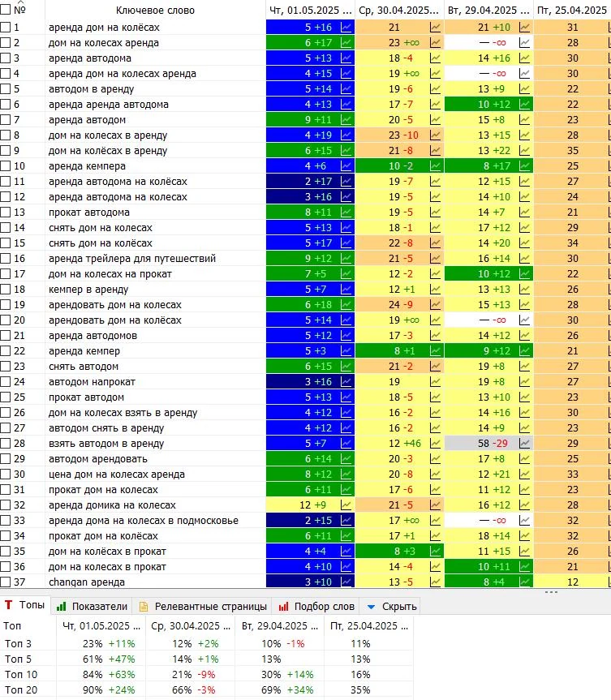
Task: Click Топ 10 value "84% +63%"
Action: 109,675
